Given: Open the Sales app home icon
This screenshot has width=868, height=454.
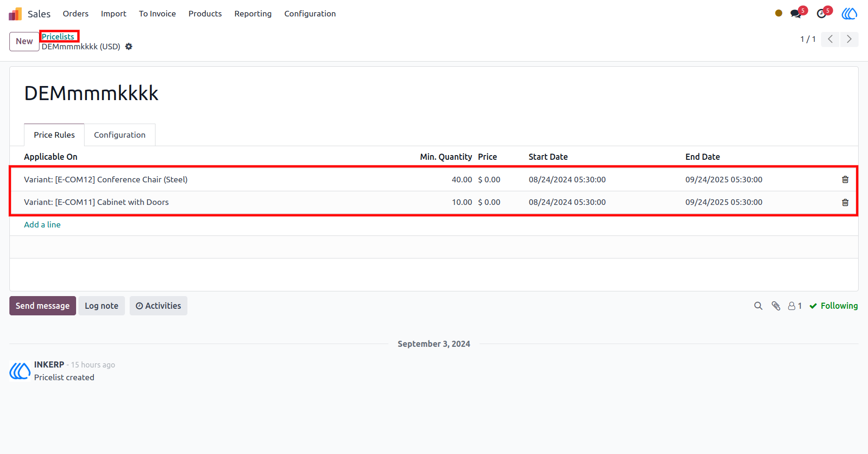Looking at the screenshot, I should pyautogui.click(x=15, y=14).
